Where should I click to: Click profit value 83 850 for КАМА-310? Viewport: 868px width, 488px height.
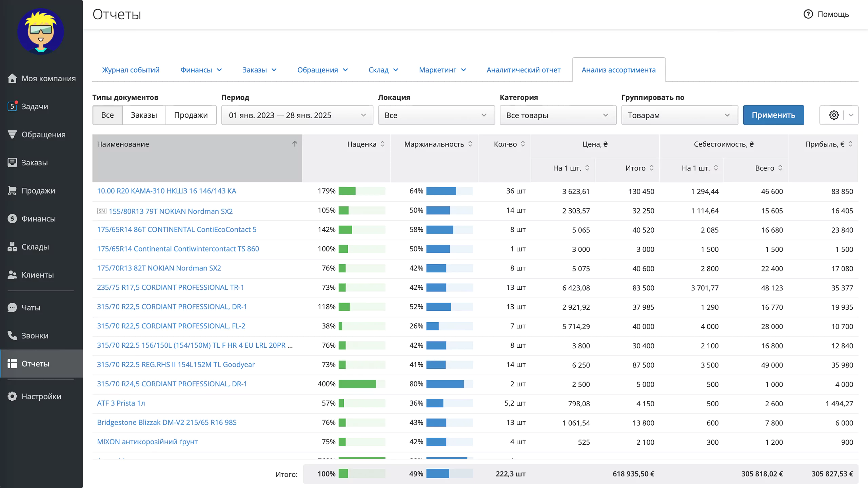(842, 191)
